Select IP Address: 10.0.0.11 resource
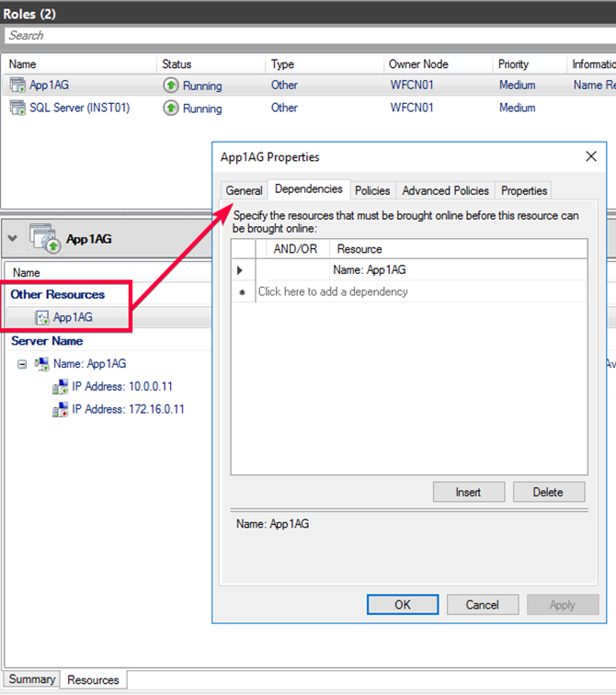The height and width of the screenshot is (695, 616). pos(122,386)
